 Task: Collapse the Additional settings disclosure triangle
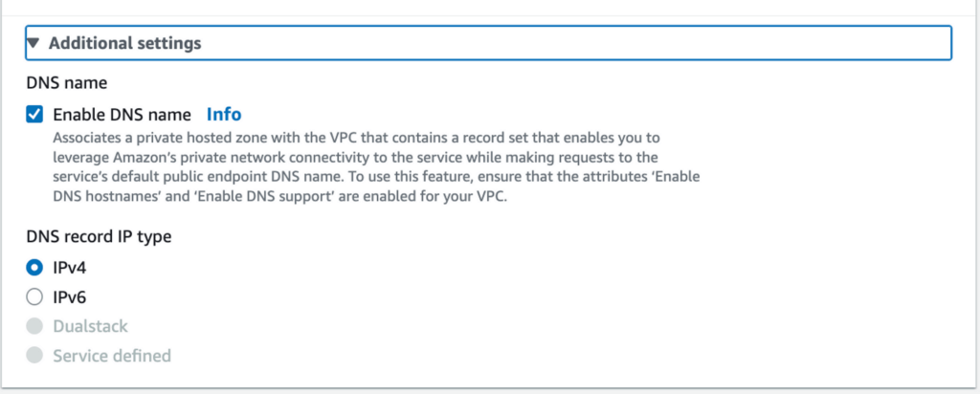pos(34,43)
